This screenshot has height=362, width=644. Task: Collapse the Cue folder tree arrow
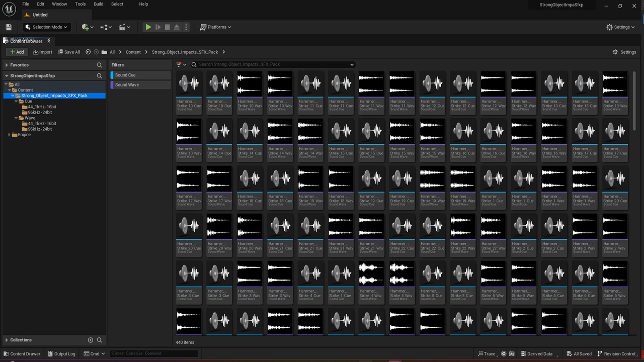16,101
